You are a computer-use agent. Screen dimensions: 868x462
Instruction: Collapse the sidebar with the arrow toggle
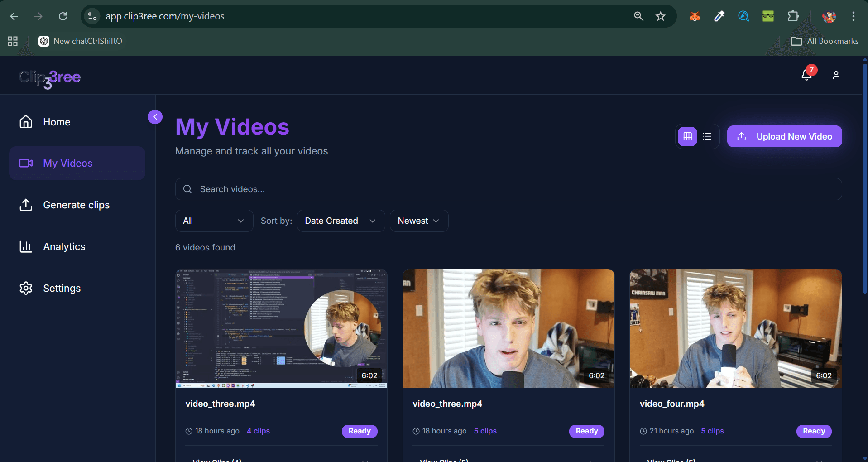coord(155,116)
